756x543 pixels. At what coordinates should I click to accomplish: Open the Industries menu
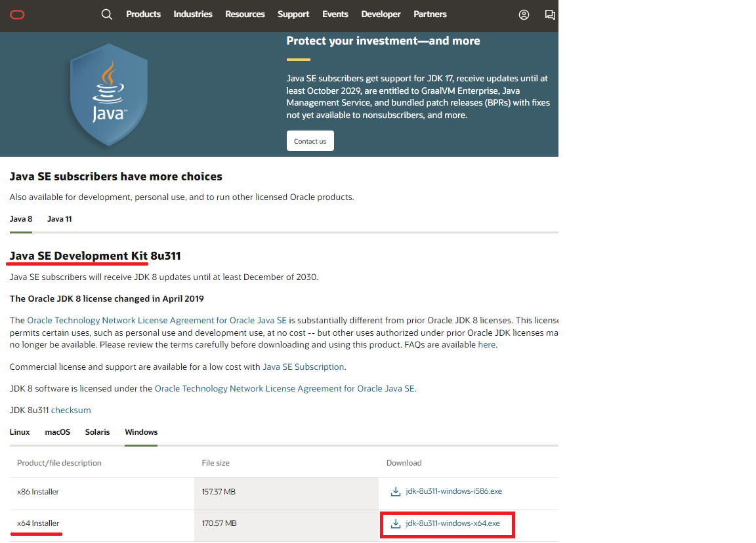pyautogui.click(x=193, y=14)
